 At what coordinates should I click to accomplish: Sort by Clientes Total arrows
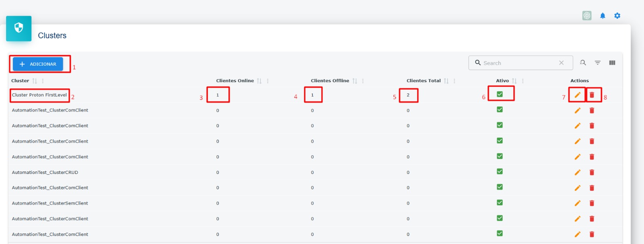(446, 81)
